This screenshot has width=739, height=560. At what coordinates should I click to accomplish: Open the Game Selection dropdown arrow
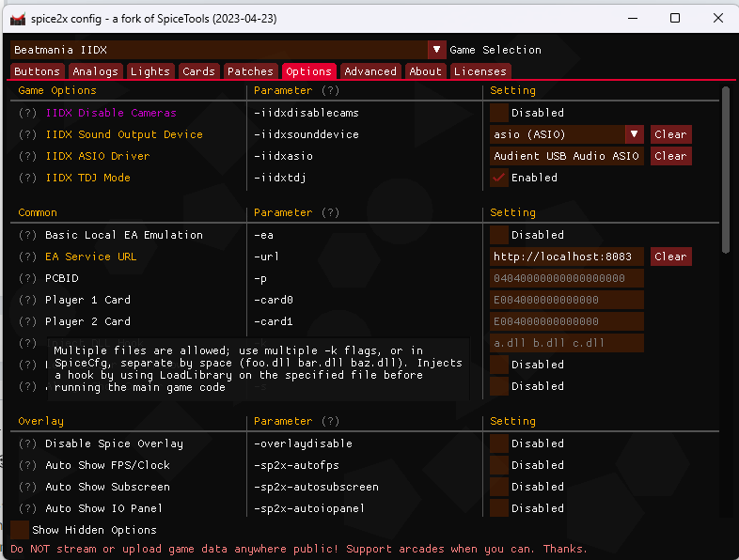pyautogui.click(x=436, y=50)
